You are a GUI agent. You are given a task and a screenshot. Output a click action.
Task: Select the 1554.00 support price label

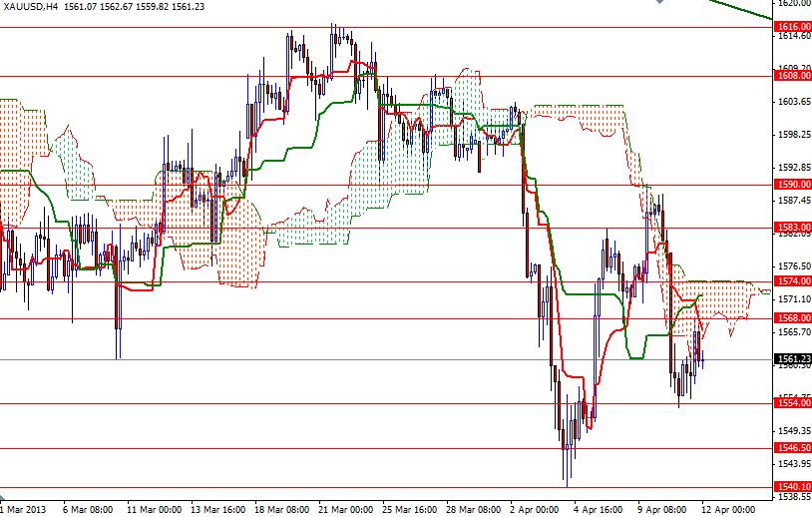(x=791, y=404)
